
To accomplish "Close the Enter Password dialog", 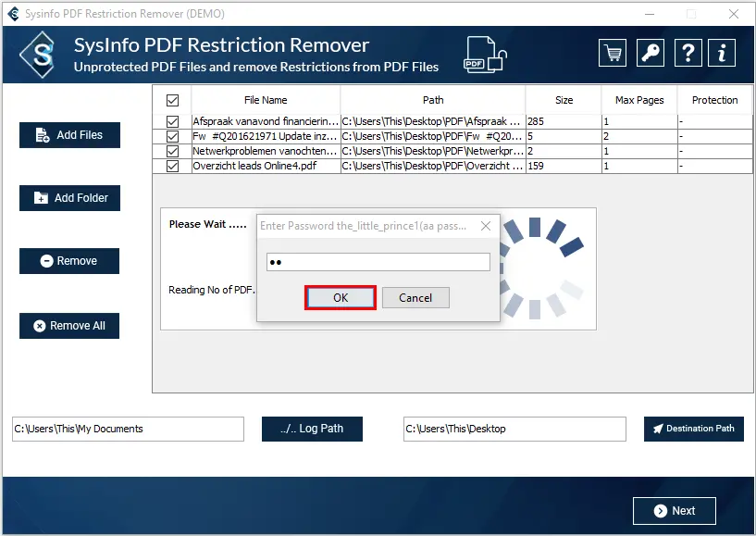I will 485,226.
